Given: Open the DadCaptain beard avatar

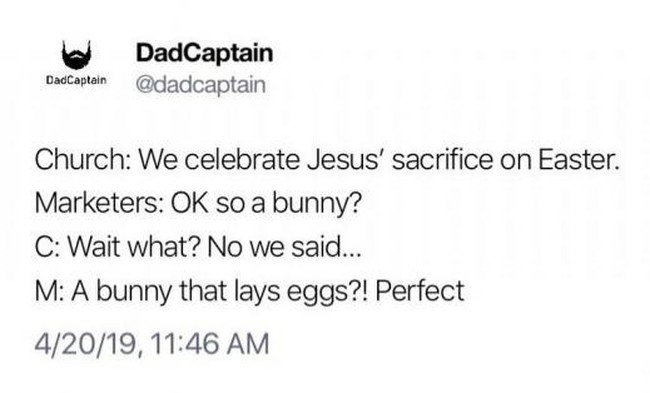Looking at the screenshot, I should coord(76,55).
